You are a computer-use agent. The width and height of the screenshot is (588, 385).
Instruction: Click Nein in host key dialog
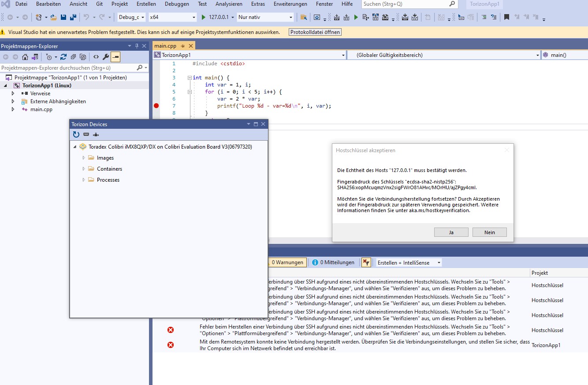(490, 232)
